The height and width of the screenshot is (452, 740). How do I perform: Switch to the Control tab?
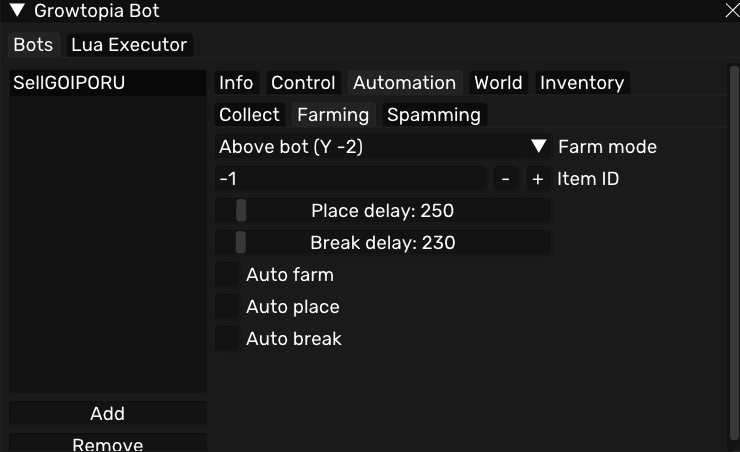point(303,83)
